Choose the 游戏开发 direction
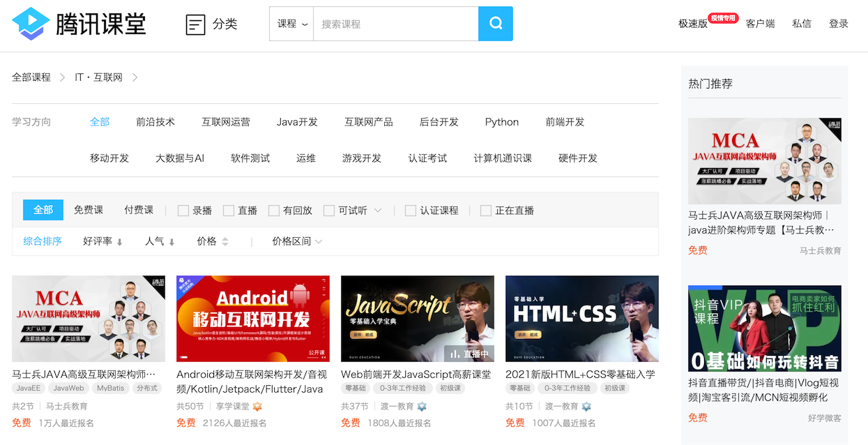This screenshot has width=868, height=445. pos(362,158)
